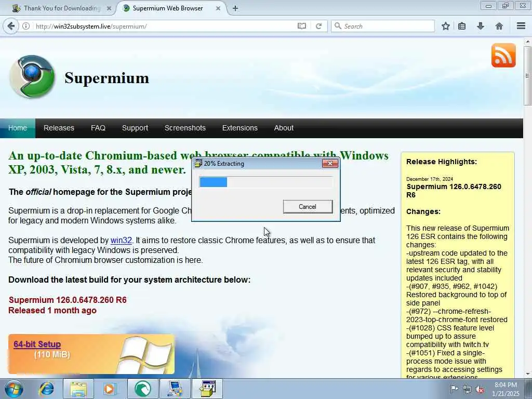Viewport: 532px width, 399px height.
Task: Open site information icon in address bar
Action: (x=26, y=26)
